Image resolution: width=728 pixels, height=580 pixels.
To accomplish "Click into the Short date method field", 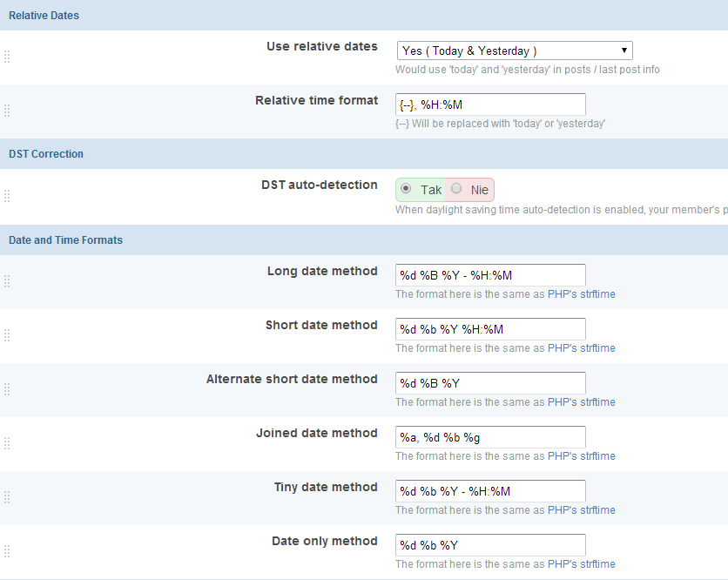I will pos(490,329).
